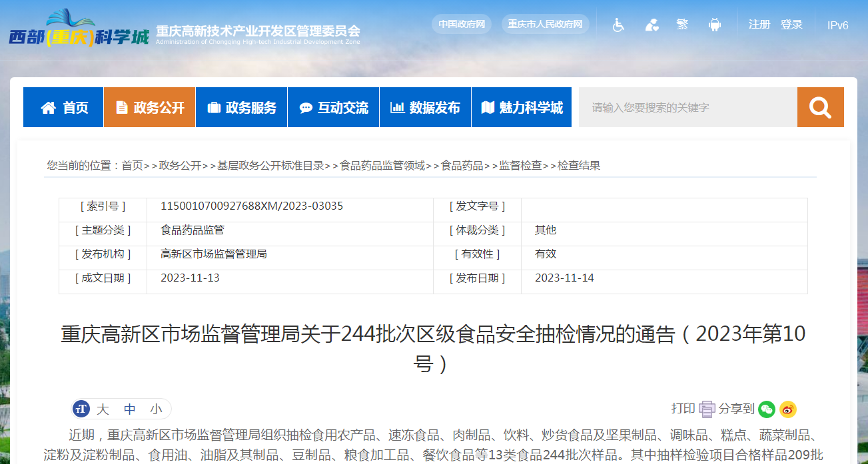The image size is (868, 464).
Task: Set font size to 小
Action: [x=156, y=409]
